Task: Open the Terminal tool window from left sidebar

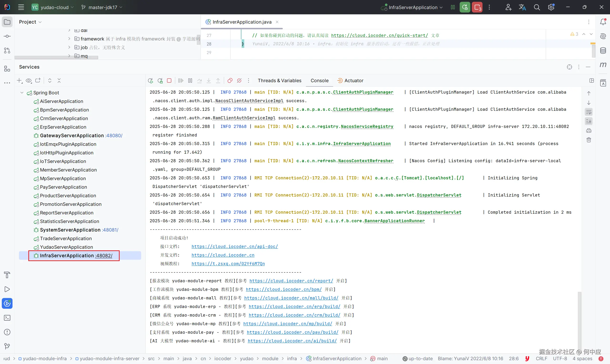Action: click(x=7, y=318)
